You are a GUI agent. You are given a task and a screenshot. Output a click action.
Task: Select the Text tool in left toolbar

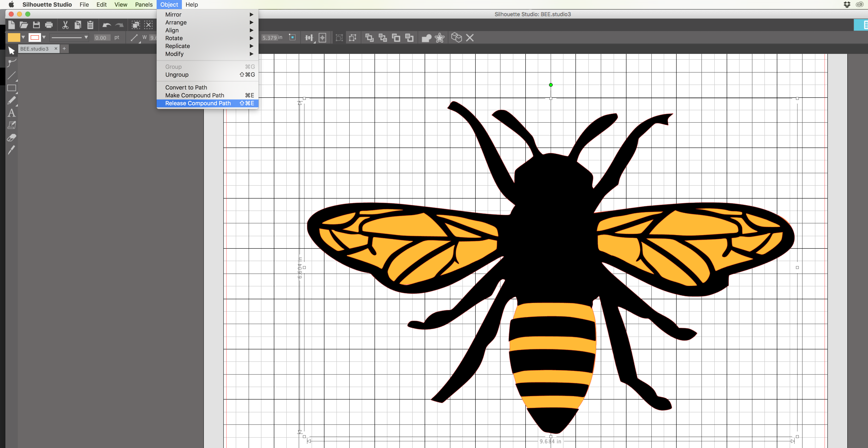11,113
